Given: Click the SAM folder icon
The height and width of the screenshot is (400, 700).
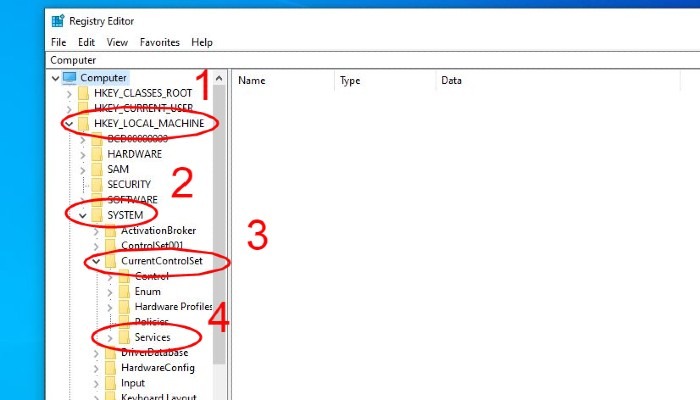Looking at the screenshot, I should tap(96, 169).
